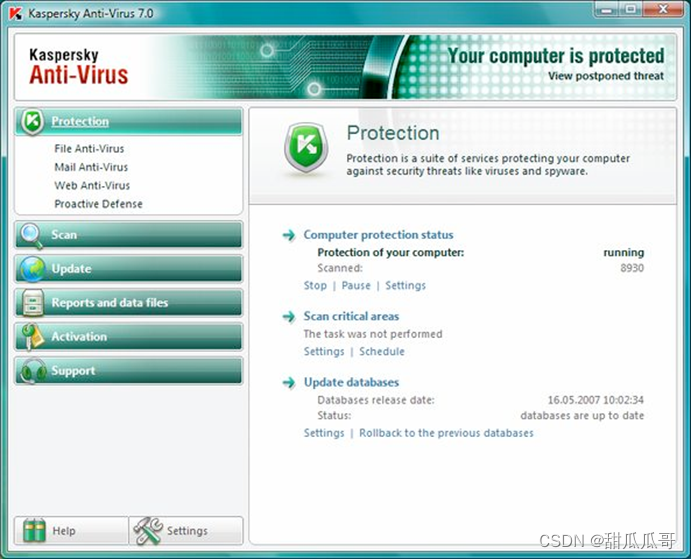The height and width of the screenshot is (559, 691).
Task: Click the Kaspersky K logo in title bar
Action: (15, 13)
